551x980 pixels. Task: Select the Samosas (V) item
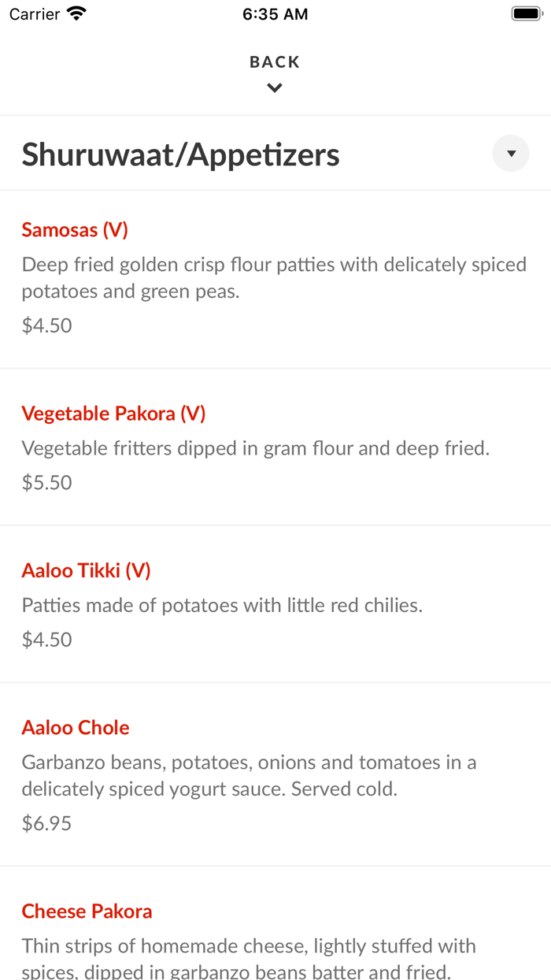click(75, 230)
